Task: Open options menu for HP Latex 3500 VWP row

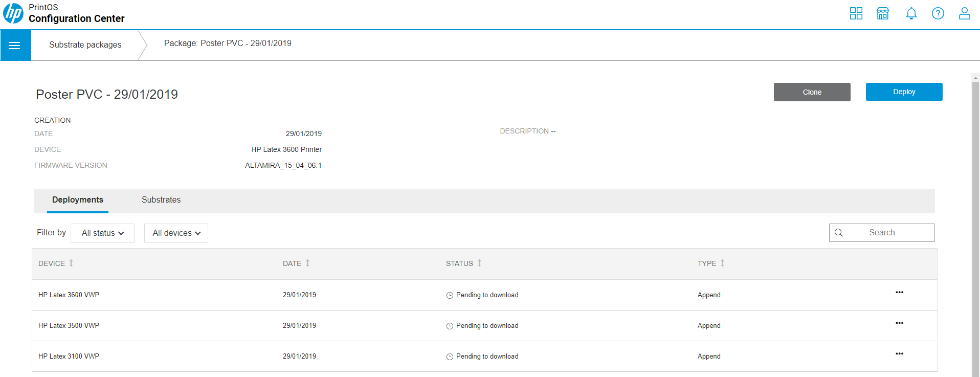Action: tap(900, 323)
